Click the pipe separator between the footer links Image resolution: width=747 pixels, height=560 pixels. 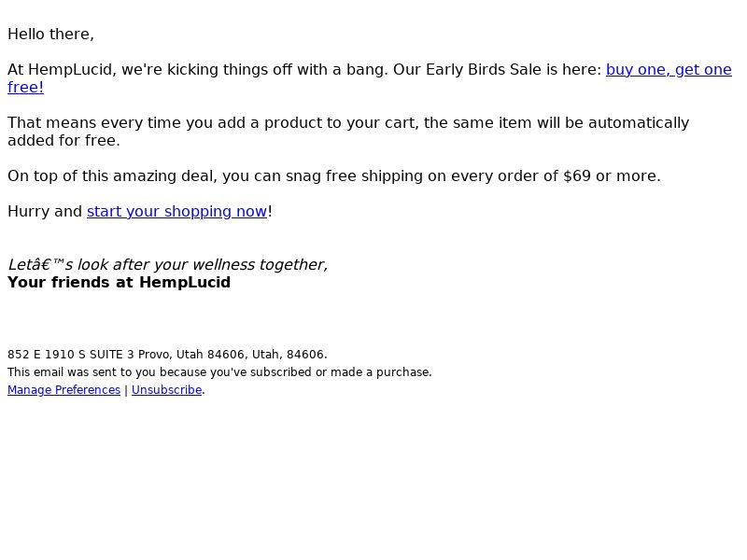coord(126,390)
